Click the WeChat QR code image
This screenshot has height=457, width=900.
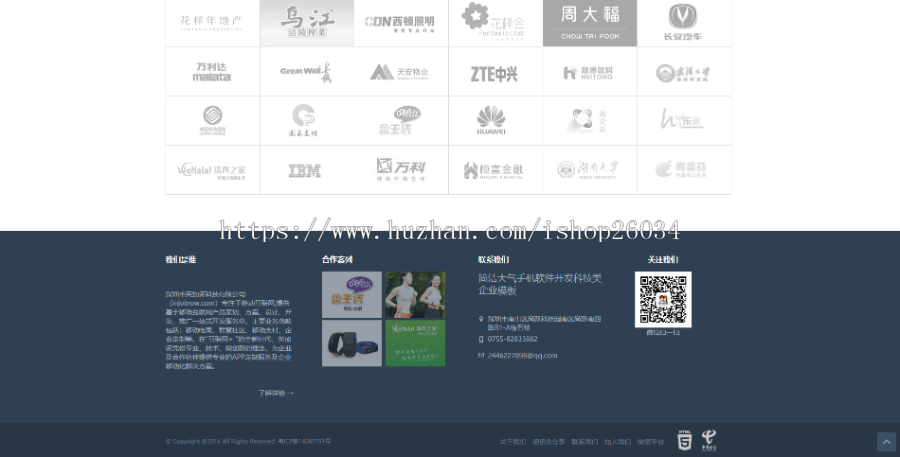tap(663, 299)
